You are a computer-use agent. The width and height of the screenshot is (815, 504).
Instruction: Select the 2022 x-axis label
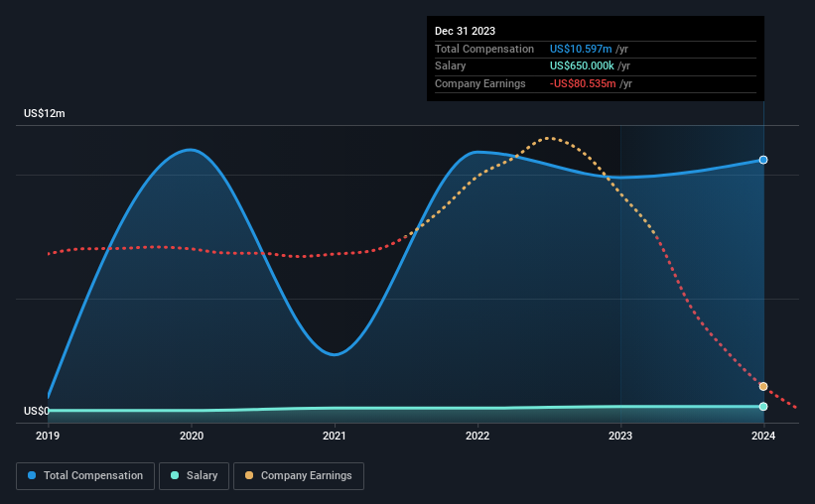tap(477, 436)
